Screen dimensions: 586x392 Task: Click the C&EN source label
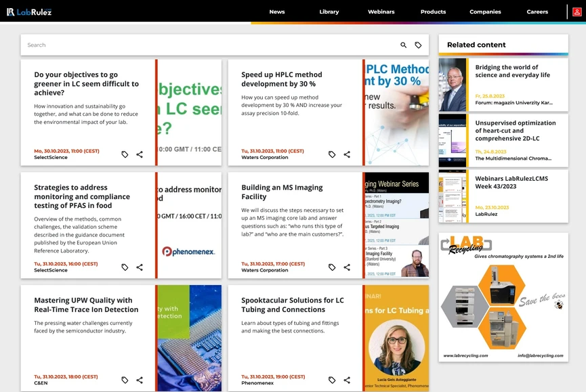pyautogui.click(x=41, y=383)
